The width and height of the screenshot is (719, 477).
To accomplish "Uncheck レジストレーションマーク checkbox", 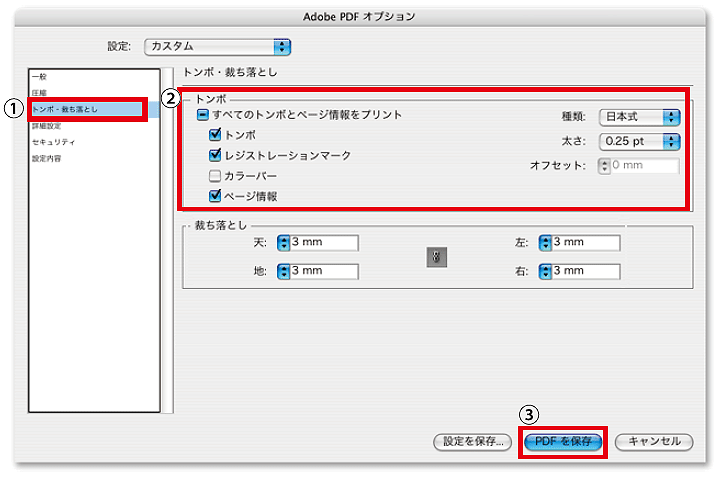I will tap(215, 155).
